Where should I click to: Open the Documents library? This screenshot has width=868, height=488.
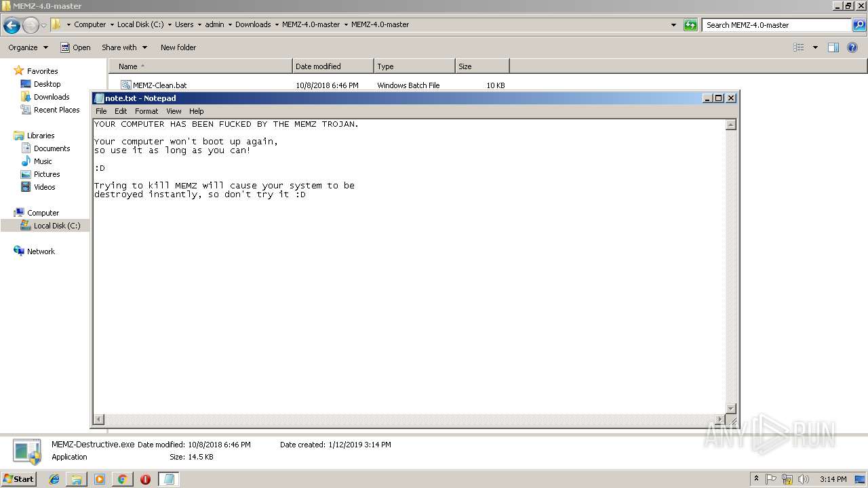52,148
